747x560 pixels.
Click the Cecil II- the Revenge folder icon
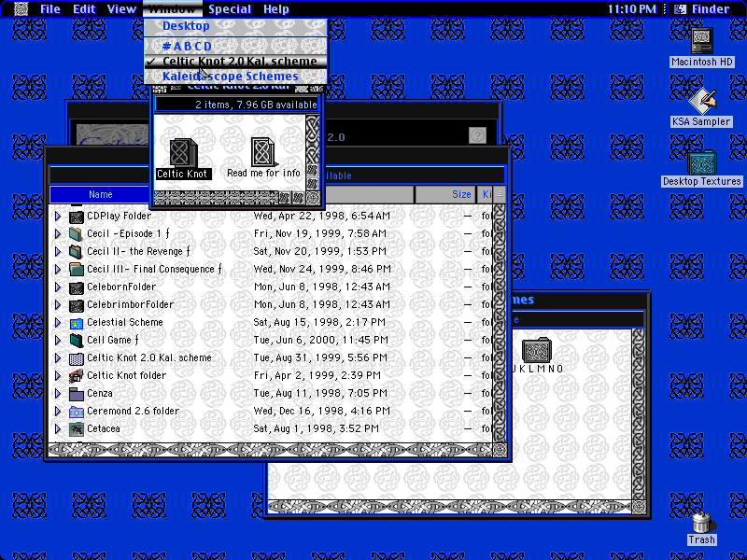tap(77, 251)
